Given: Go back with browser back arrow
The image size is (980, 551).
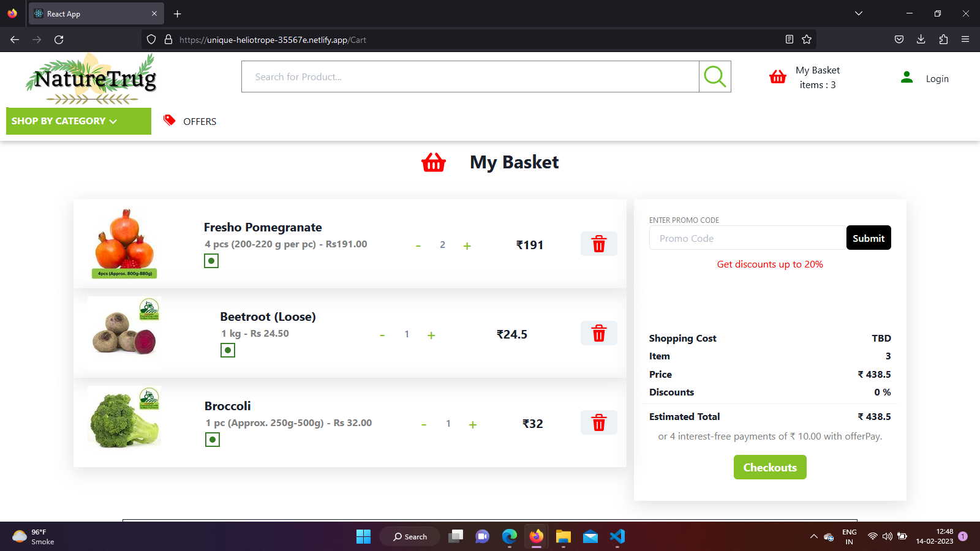Looking at the screenshot, I should (15, 40).
